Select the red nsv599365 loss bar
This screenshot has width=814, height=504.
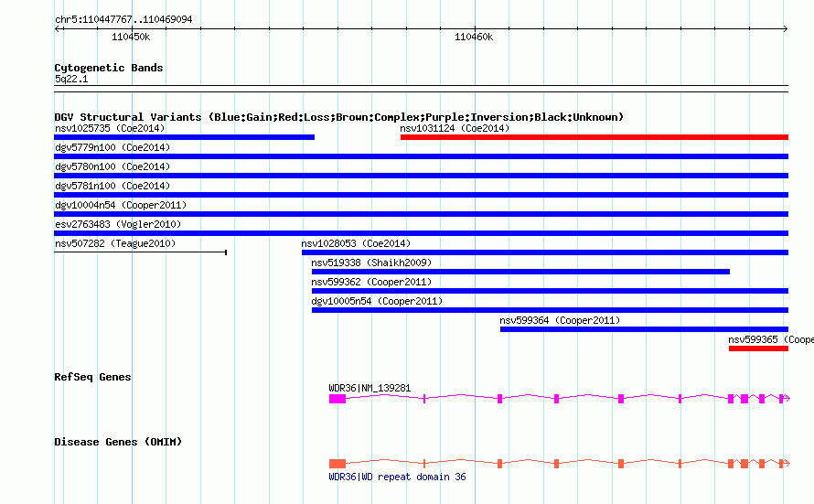(758, 349)
